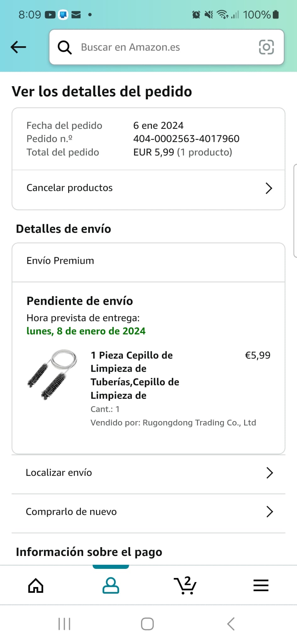Select Localizar envío option

coord(59,473)
